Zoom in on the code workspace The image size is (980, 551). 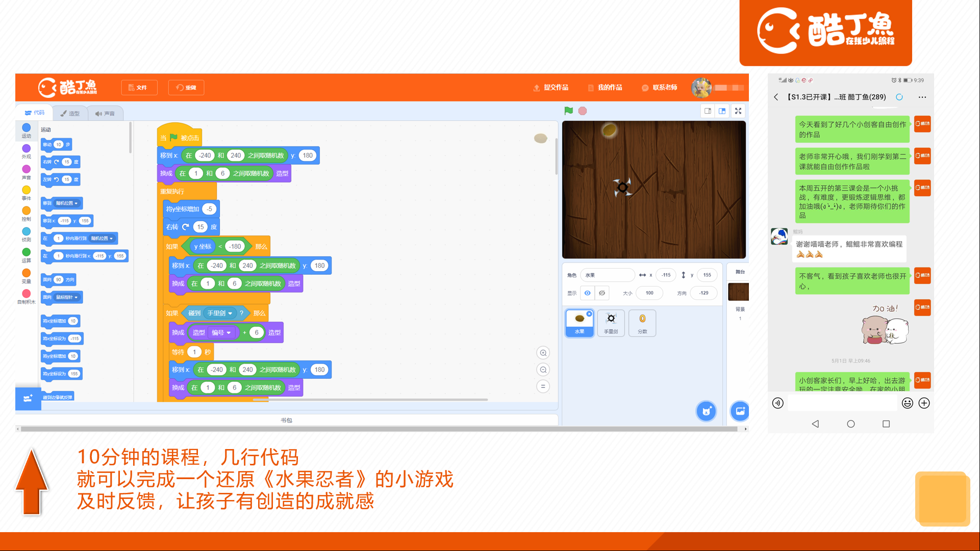543,353
